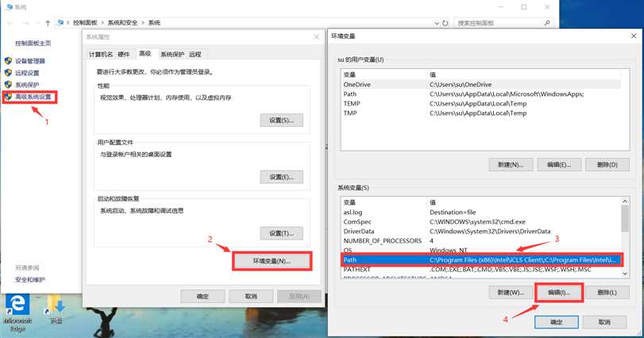Switch to the 计算机名 tab

pos(101,54)
